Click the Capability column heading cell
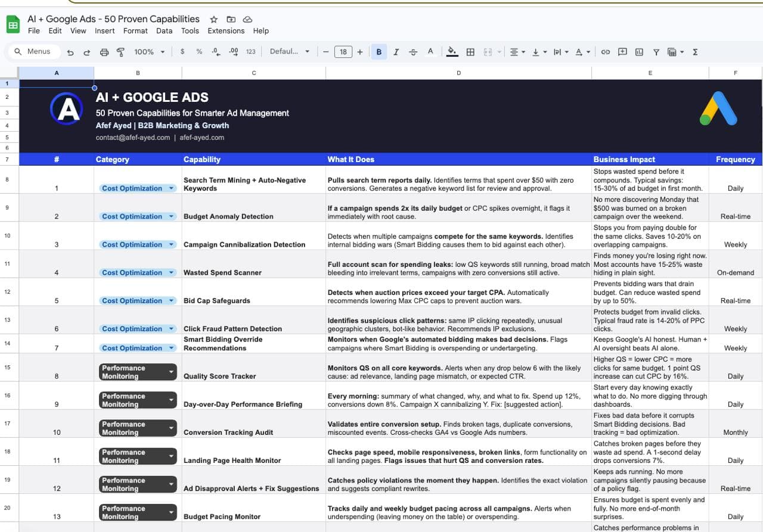The image size is (763, 532). [x=254, y=159]
